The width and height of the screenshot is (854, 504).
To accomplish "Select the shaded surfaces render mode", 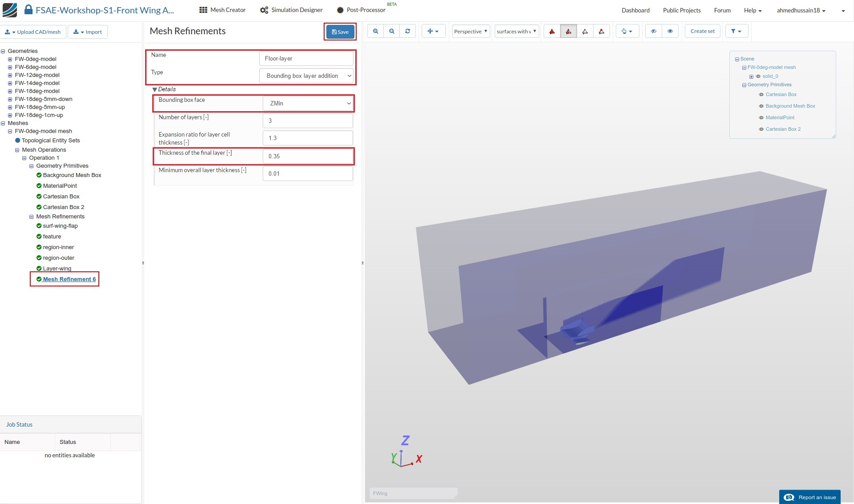I will coord(552,31).
